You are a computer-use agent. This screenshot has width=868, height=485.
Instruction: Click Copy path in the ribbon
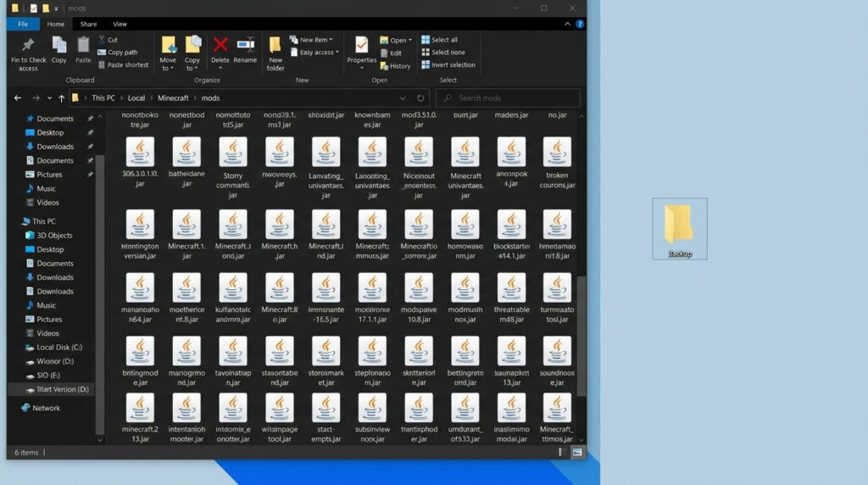pyautogui.click(x=117, y=52)
